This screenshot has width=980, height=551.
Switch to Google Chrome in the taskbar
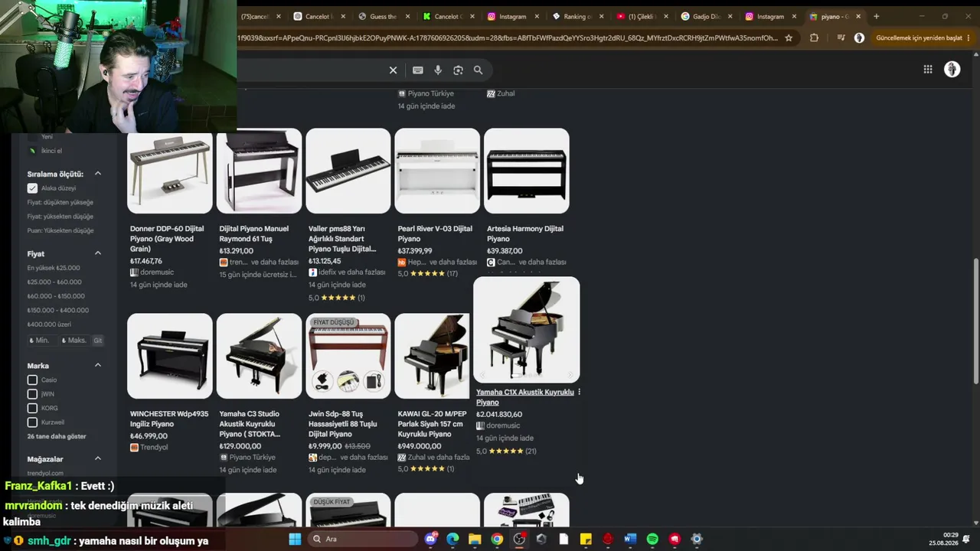(497, 539)
